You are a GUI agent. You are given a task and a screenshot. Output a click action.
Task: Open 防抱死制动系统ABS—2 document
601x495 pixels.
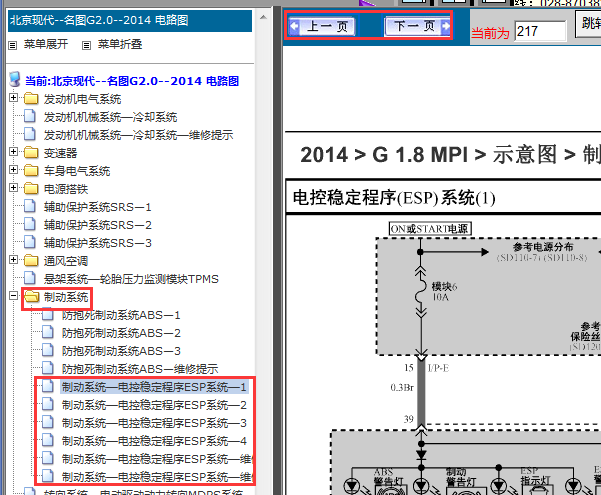pyautogui.click(x=121, y=333)
